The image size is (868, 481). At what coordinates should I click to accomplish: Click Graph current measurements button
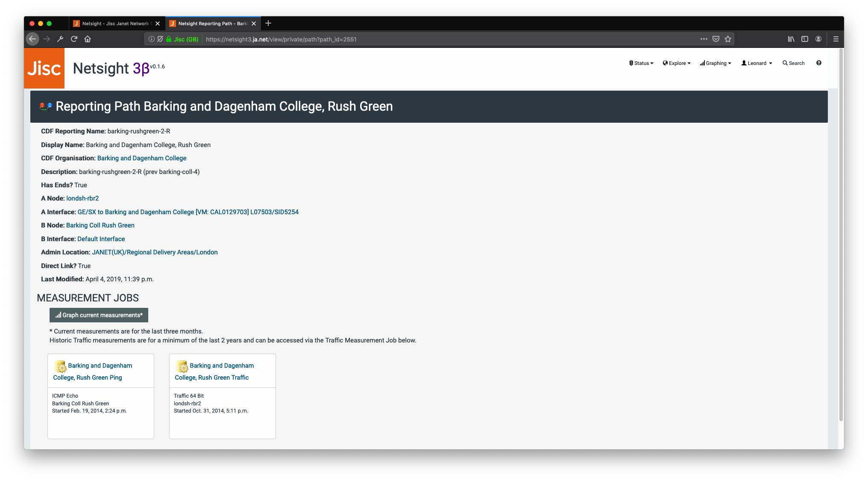(99, 315)
